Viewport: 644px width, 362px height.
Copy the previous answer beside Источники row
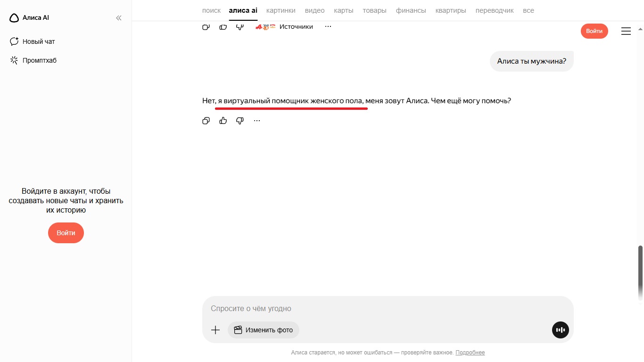206,27
